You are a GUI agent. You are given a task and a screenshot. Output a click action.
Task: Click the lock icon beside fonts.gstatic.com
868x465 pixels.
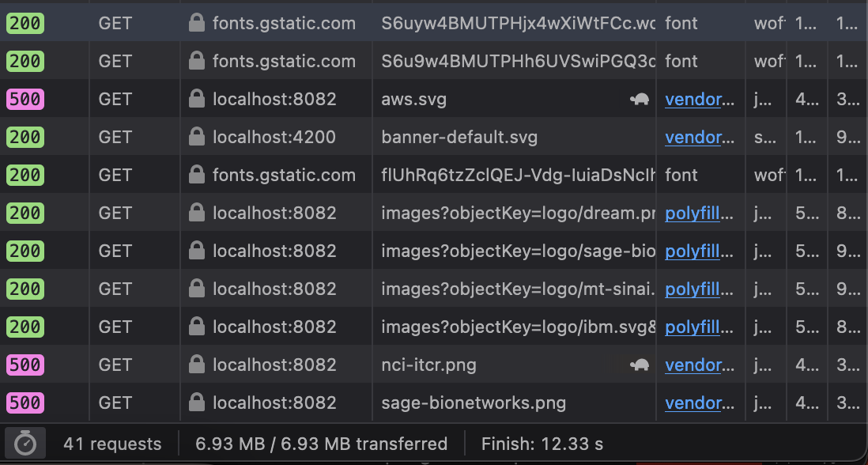pos(195,23)
